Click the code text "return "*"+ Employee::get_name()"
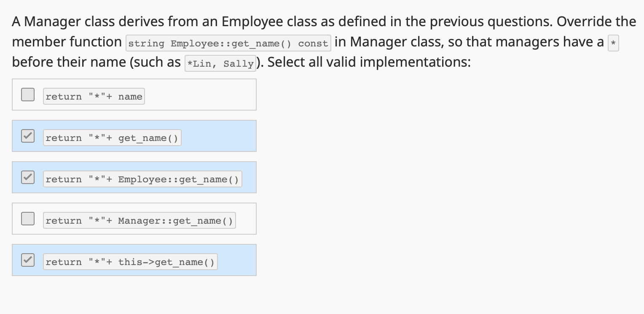The height and width of the screenshot is (314, 644). coord(142,179)
